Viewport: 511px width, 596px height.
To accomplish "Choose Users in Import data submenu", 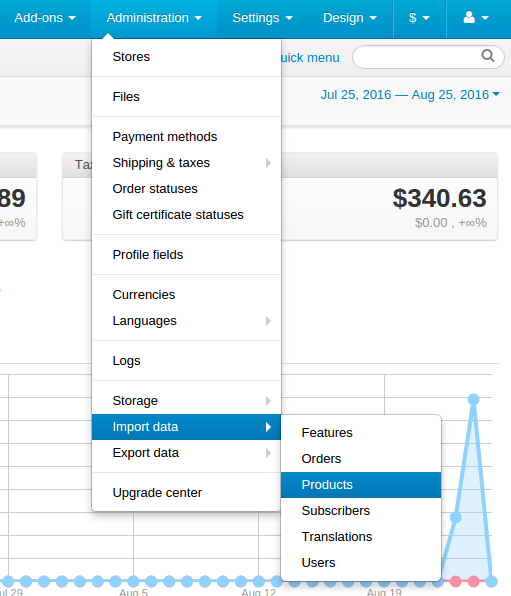I will pyautogui.click(x=361, y=563).
